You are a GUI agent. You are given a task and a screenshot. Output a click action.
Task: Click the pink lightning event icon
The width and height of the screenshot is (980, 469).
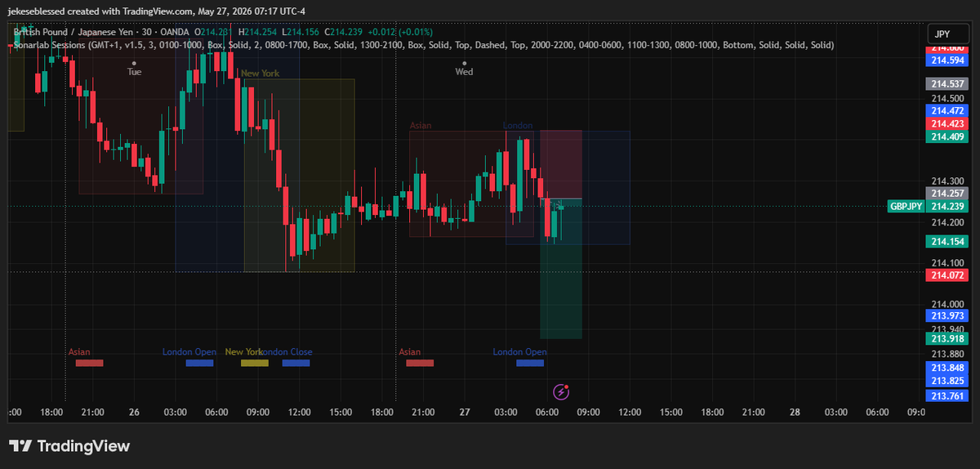pyautogui.click(x=561, y=391)
